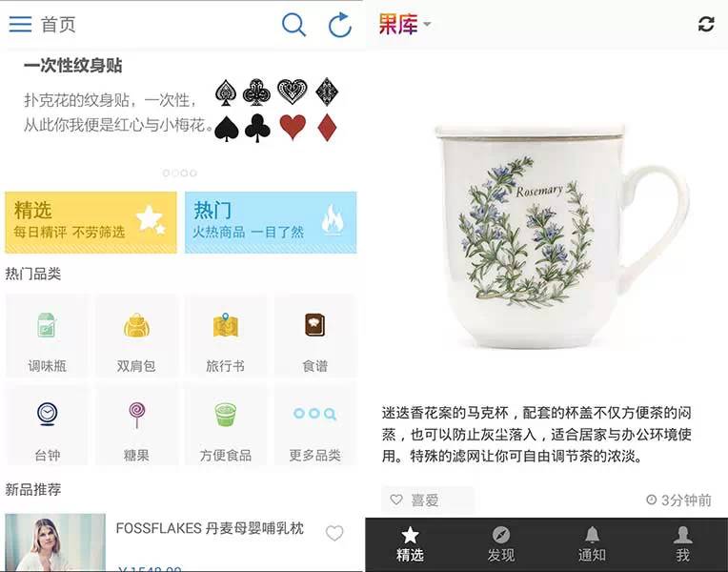Open the 双肩包 backpack category
728x572 pixels.
coord(136,335)
